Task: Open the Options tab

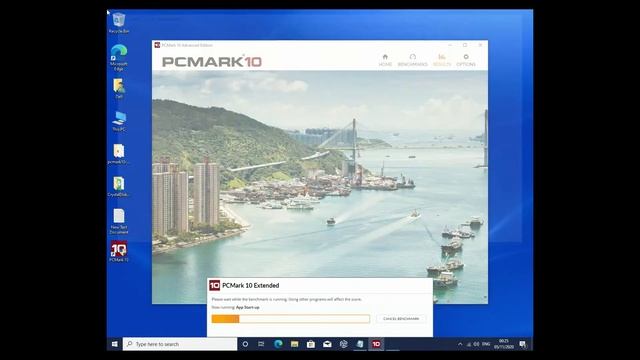Action: point(466,60)
